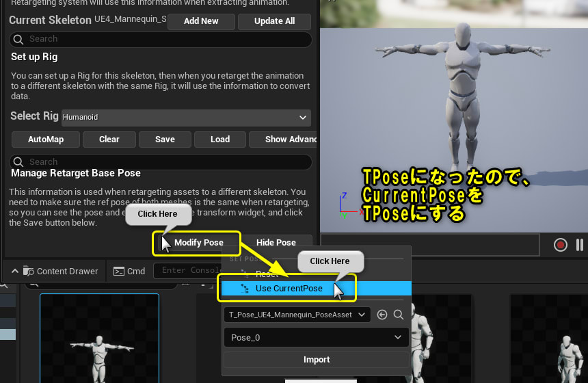Screen dimensions: 588x383
Task: Focus the Search field above Manage Retarget Base Pose
Action: pos(161,161)
